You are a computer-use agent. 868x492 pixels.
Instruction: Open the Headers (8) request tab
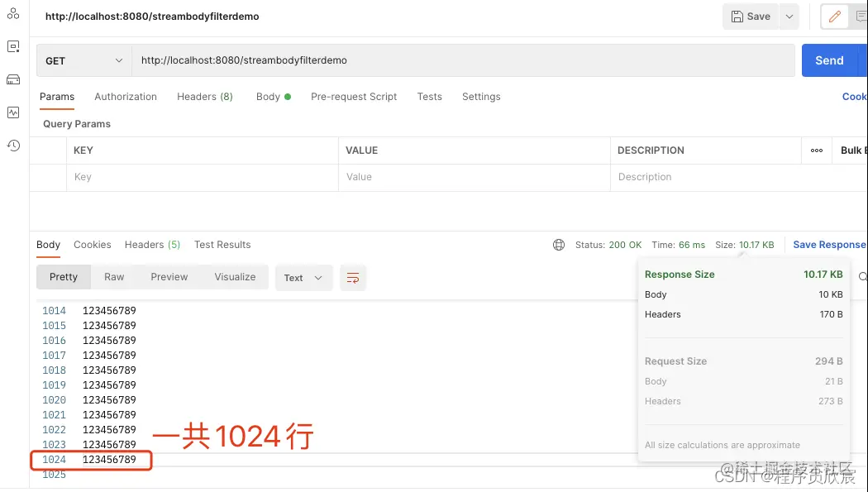pos(205,97)
